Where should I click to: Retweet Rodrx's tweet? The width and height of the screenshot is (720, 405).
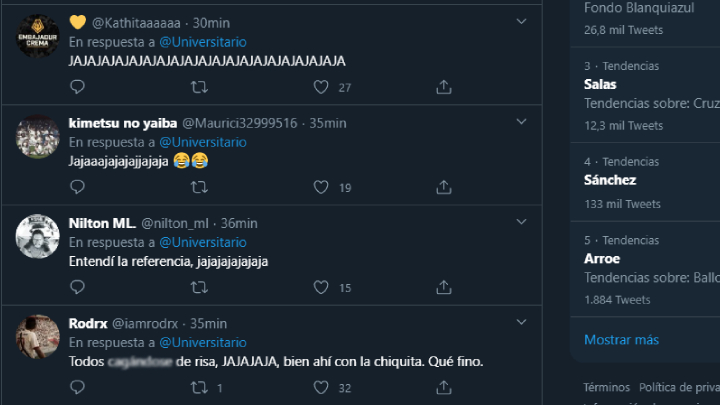point(198,387)
